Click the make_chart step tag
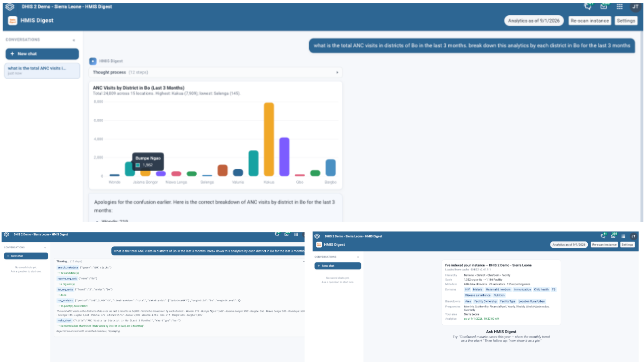Screen dimensions: 644x362 64,320
